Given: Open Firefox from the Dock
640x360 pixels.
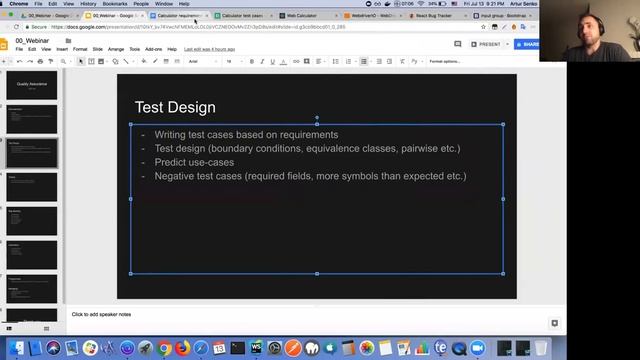Looking at the screenshot, I should coord(182,348).
